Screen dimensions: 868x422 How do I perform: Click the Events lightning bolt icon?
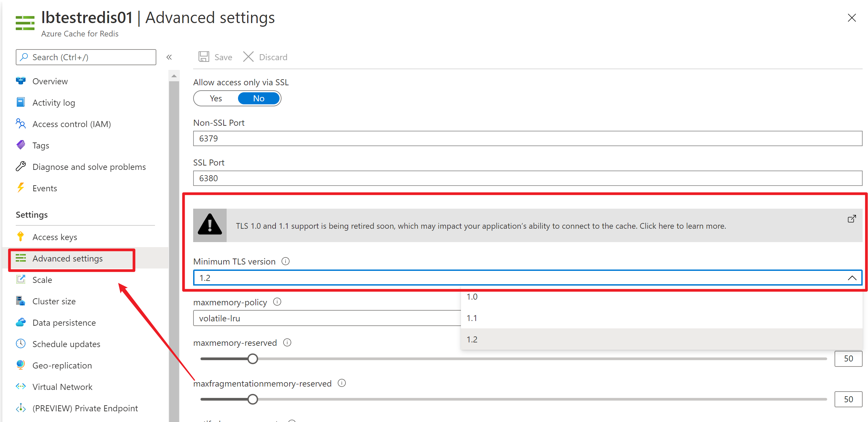pos(20,188)
